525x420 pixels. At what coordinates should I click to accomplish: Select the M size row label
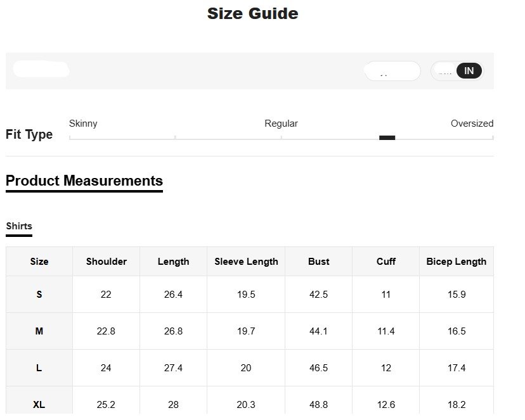click(39, 331)
